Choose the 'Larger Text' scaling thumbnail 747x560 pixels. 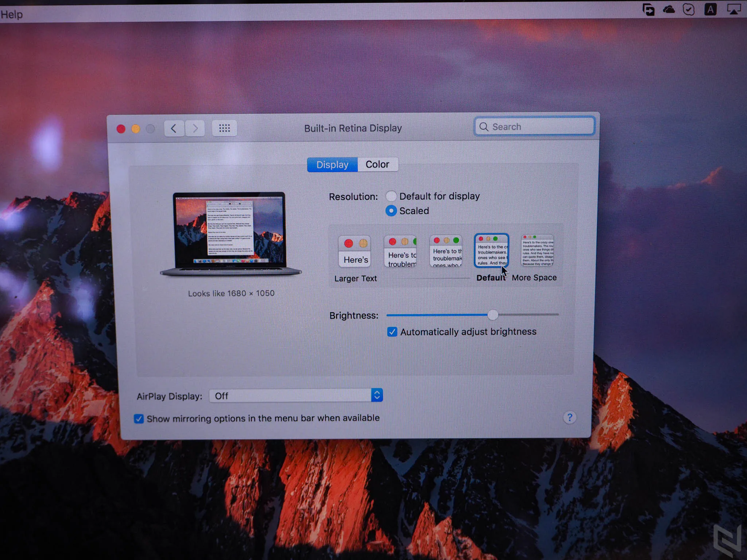click(355, 252)
